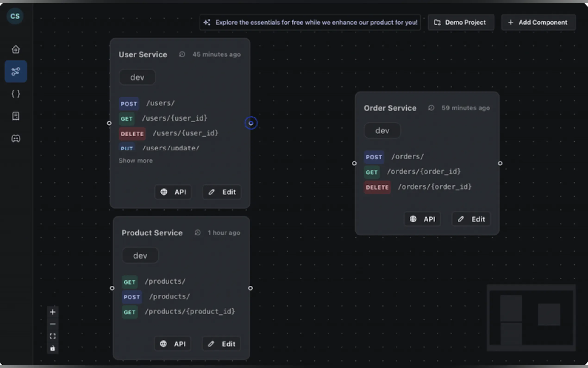The width and height of the screenshot is (588, 368).
Task: Click User Service Edit button
Action: click(x=222, y=192)
